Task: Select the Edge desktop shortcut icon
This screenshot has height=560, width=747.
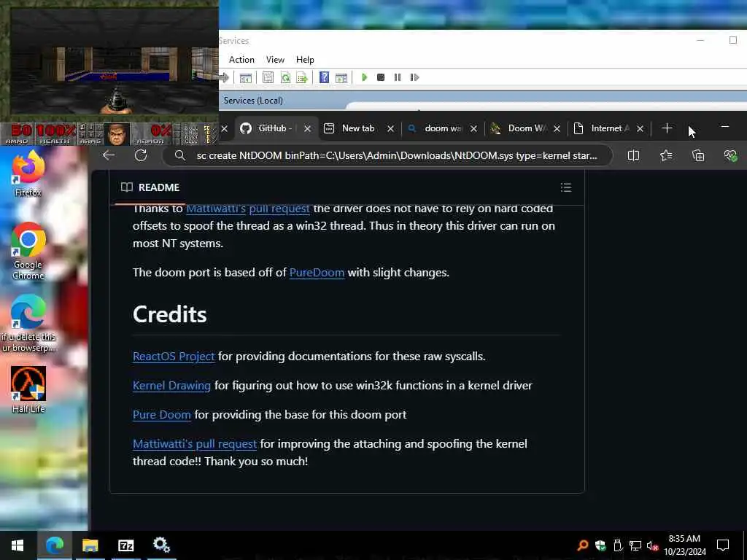Action: [x=28, y=323]
